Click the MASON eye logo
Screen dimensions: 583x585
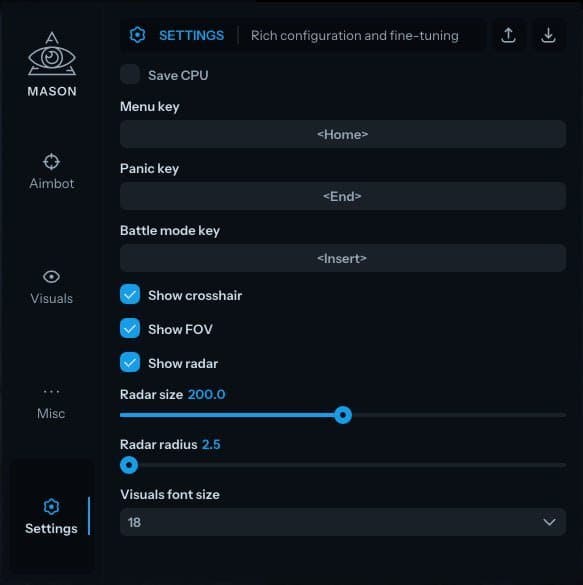tap(52, 54)
